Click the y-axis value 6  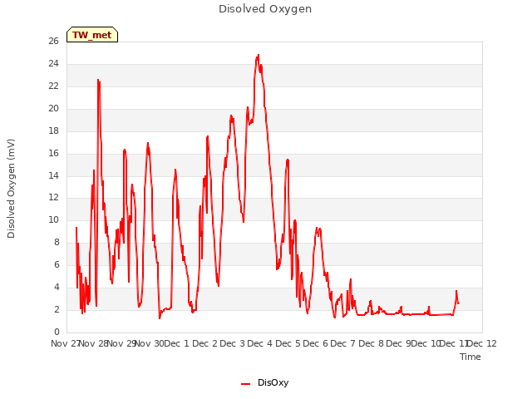tap(57, 264)
